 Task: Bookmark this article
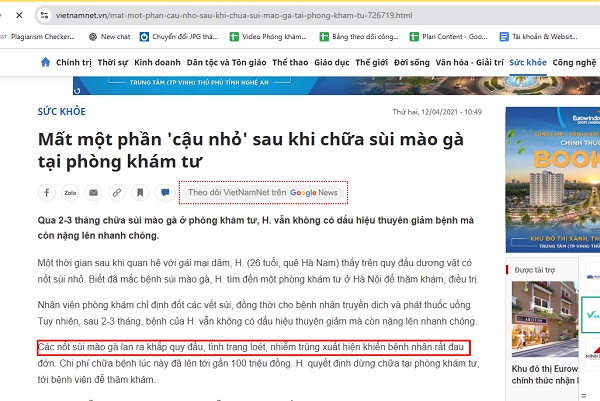[140, 192]
